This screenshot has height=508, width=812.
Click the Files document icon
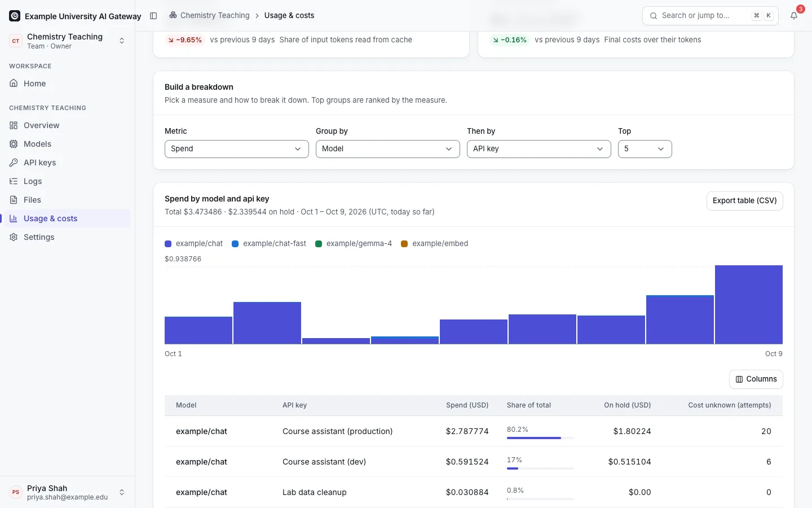pos(14,200)
